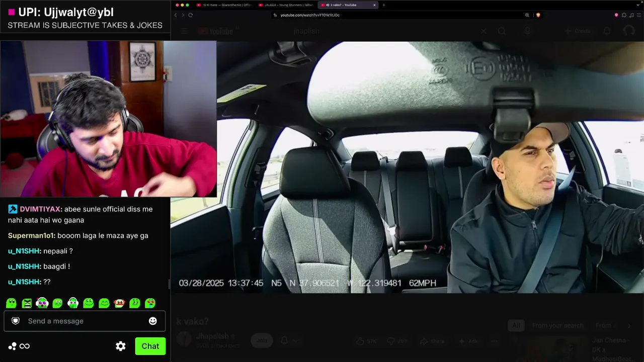This screenshot has width=644, height=362.
Task: Go forward in browser history
Action: [x=183, y=15]
